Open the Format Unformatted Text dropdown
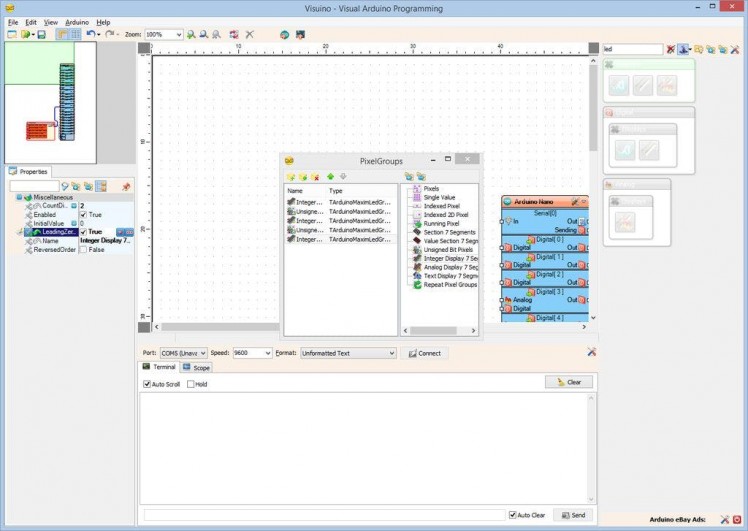The image size is (748, 531). coord(391,353)
